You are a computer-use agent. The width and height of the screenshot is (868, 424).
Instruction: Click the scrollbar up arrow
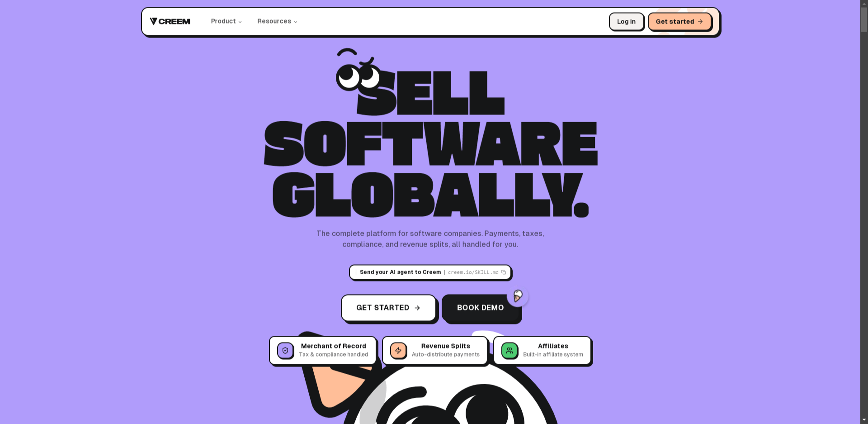point(864,4)
